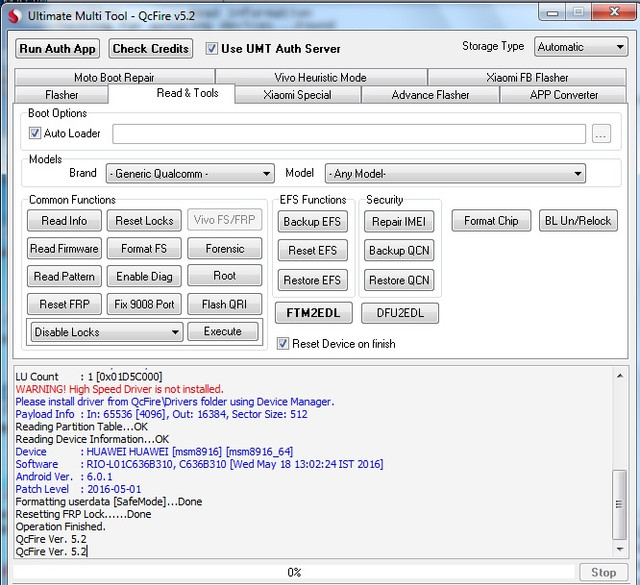Click the 'Operation Finished.' log line
This screenshot has height=585, width=640.
60,527
